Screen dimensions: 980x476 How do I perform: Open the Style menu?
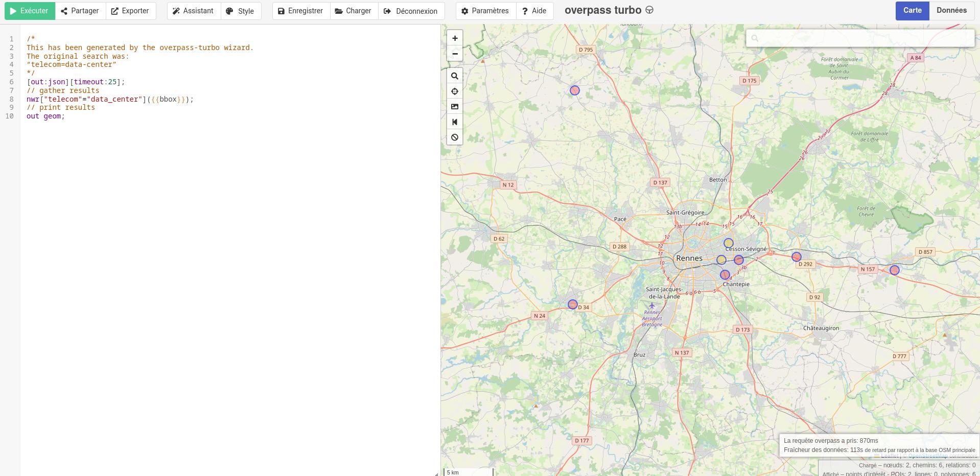(240, 11)
